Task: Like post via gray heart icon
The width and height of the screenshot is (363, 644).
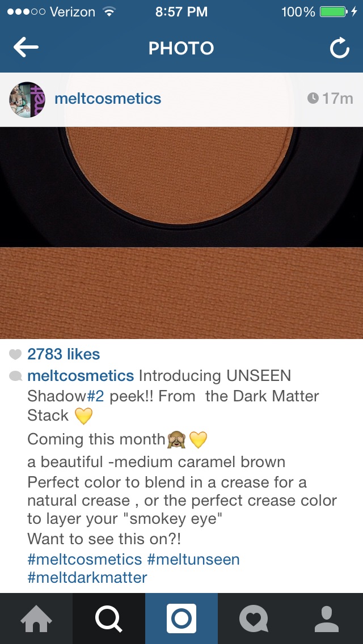Action: point(15,354)
